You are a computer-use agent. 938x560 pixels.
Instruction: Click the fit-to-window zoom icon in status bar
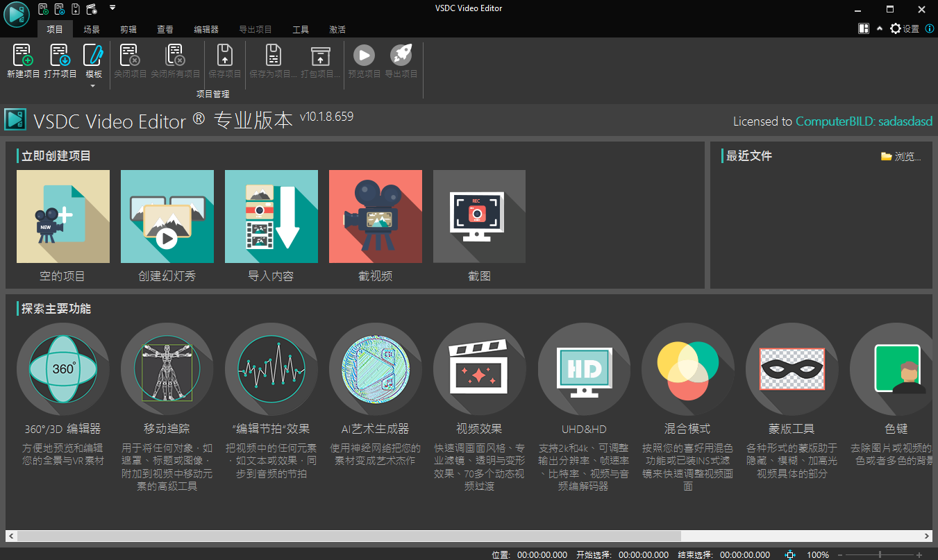click(789, 555)
